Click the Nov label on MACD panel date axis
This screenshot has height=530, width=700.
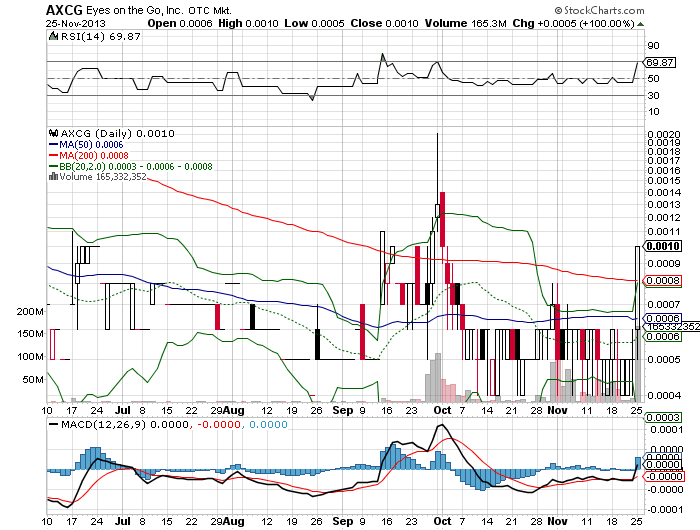557,521
